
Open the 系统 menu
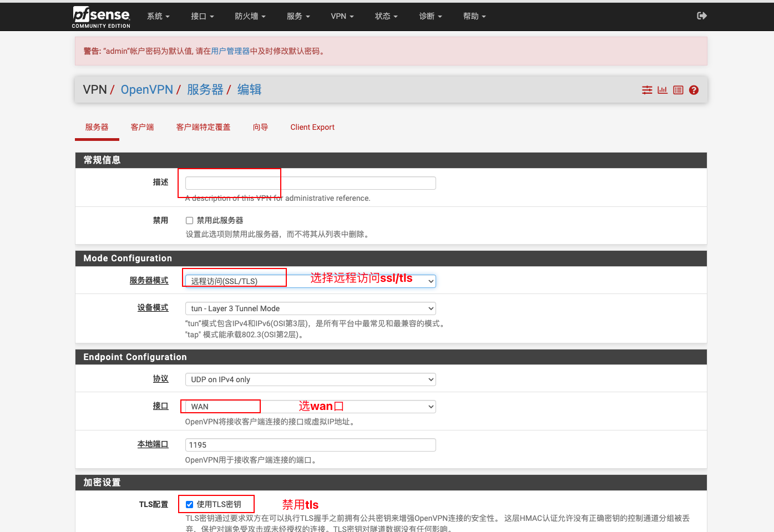(x=158, y=16)
